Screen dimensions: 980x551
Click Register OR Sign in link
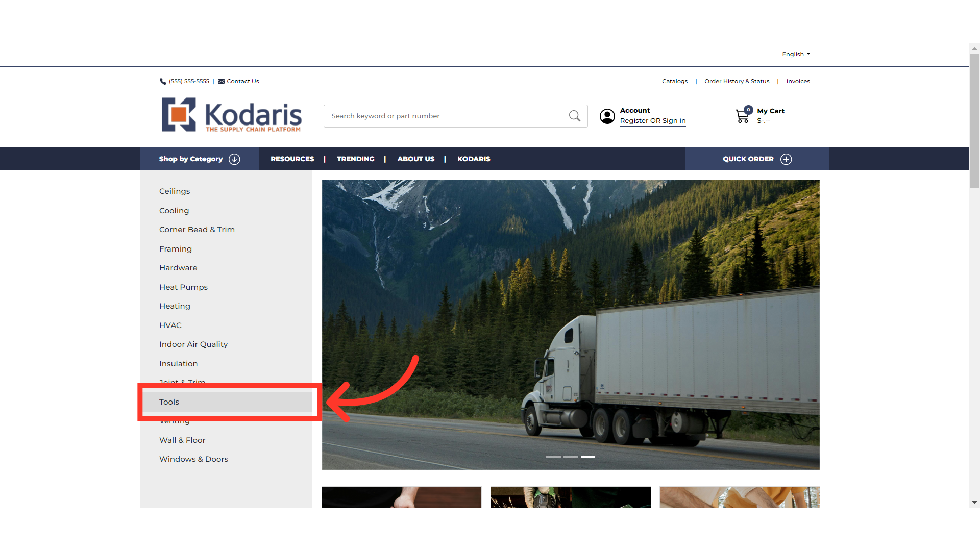(x=653, y=121)
